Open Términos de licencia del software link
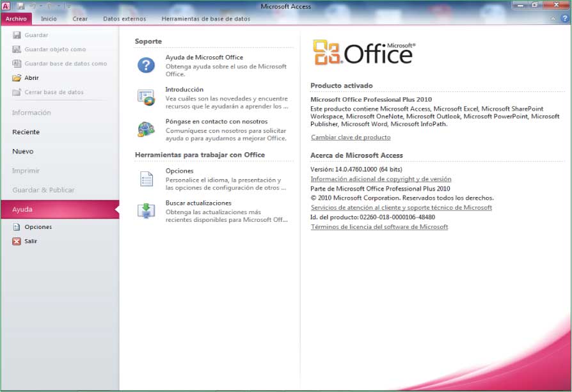 click(379, 227)
